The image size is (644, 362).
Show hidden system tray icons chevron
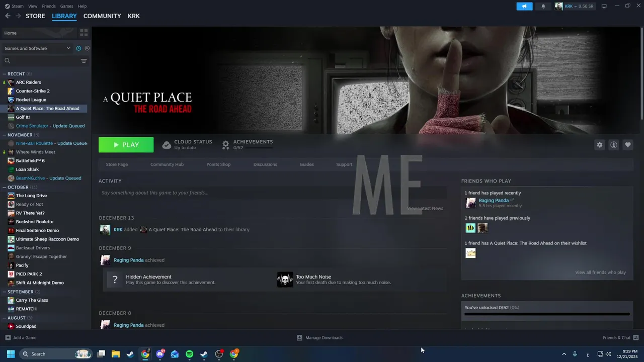point(564,354)
